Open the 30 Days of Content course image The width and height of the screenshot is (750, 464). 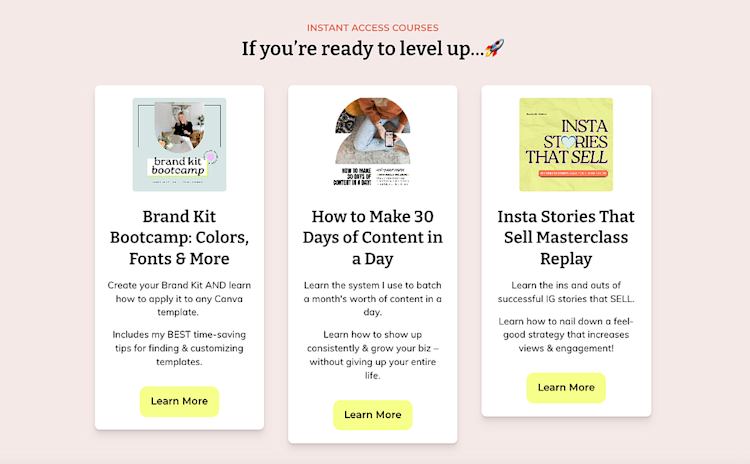373,142
